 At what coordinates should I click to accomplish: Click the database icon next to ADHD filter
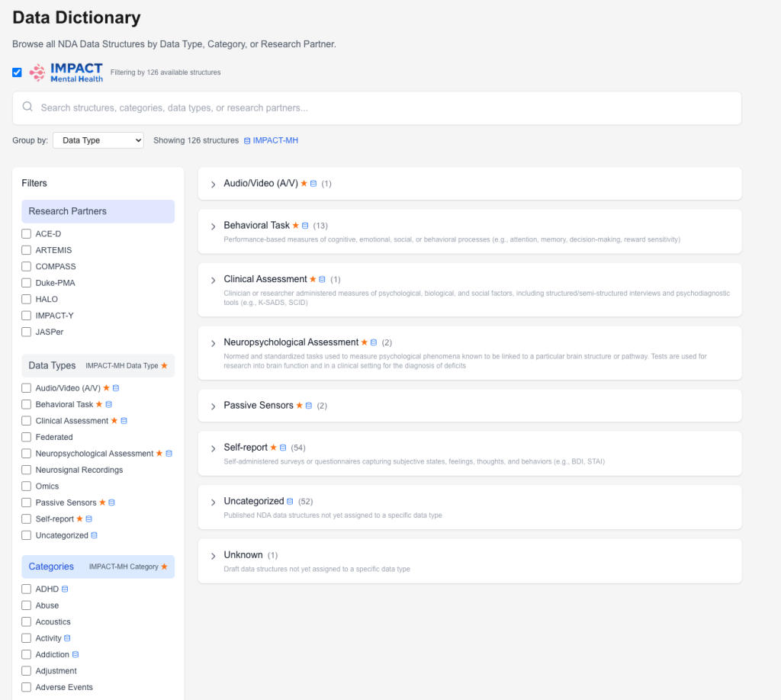(65, 589)
